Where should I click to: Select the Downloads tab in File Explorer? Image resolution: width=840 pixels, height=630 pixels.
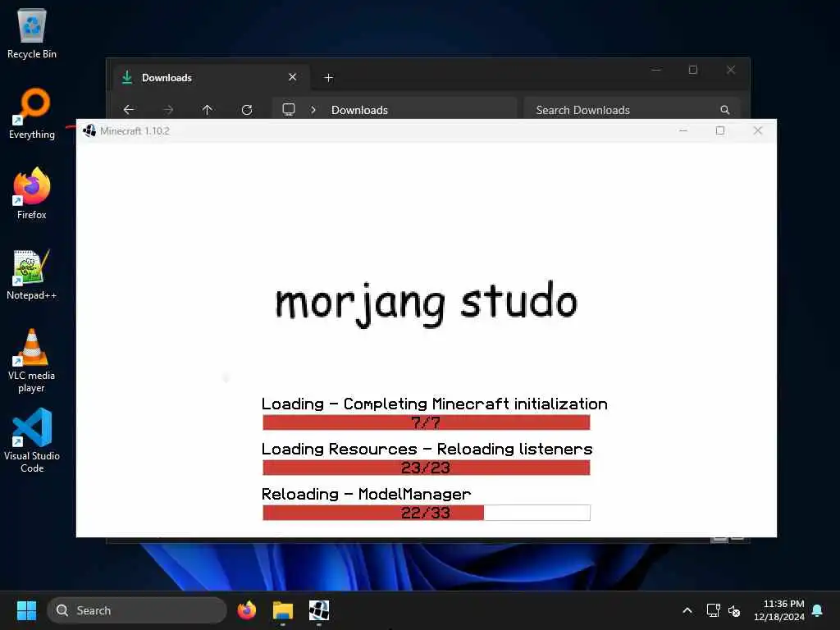(211, 78)
